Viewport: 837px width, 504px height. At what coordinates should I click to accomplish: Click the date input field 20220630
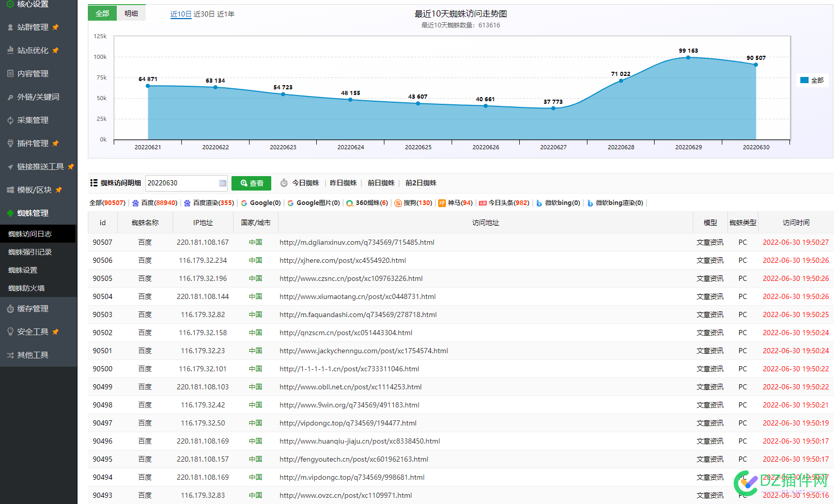187,183
